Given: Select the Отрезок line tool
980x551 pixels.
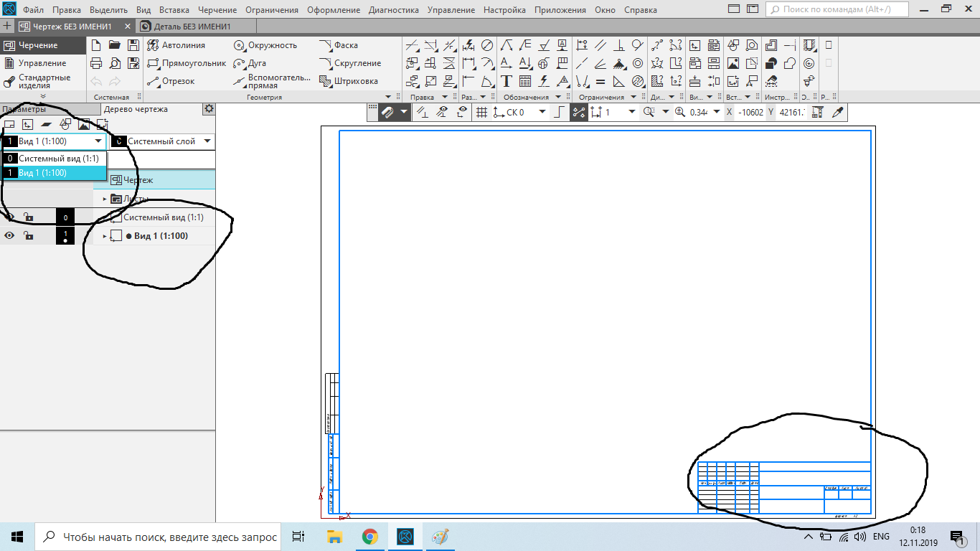Looking at the screenshot, I should coord(171,81).
